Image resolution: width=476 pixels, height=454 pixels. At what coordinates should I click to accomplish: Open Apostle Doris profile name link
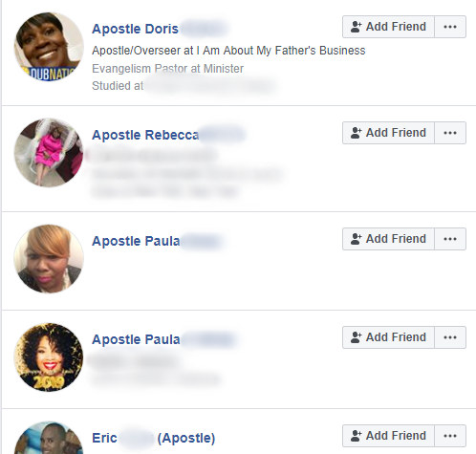click(x=160, y=29)
